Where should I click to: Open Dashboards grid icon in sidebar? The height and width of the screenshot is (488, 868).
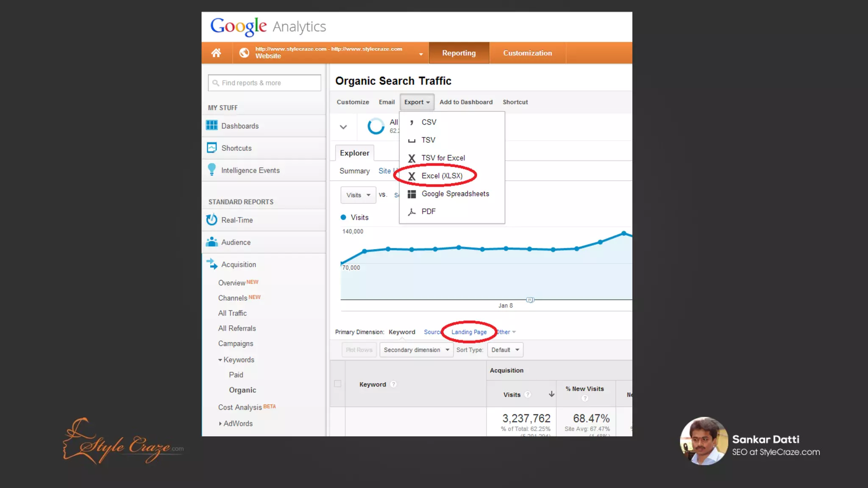coord(211,125)
